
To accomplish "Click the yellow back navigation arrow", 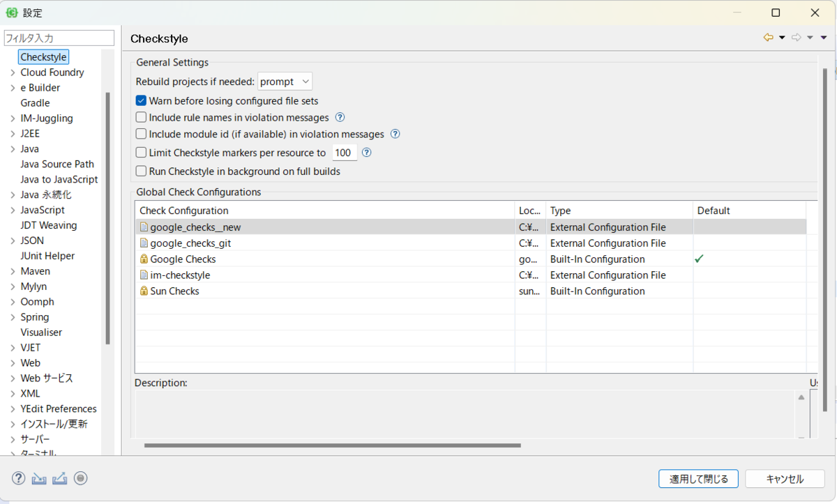I will point(768,38).
